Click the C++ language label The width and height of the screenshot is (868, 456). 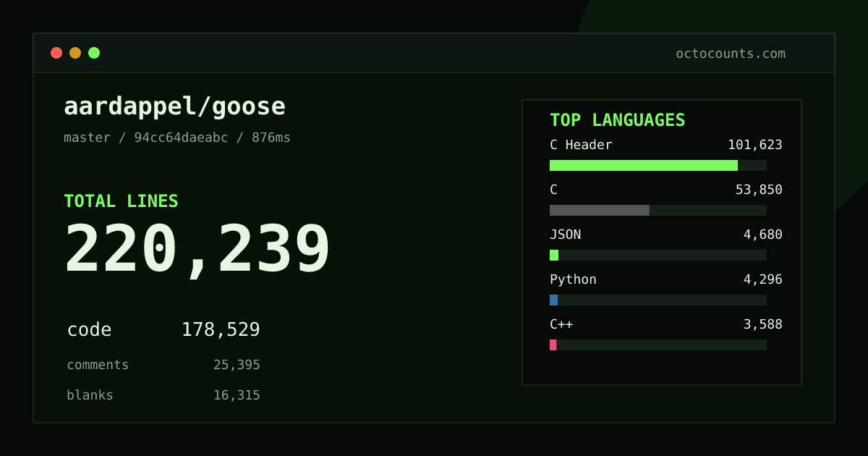click(561, 324)
